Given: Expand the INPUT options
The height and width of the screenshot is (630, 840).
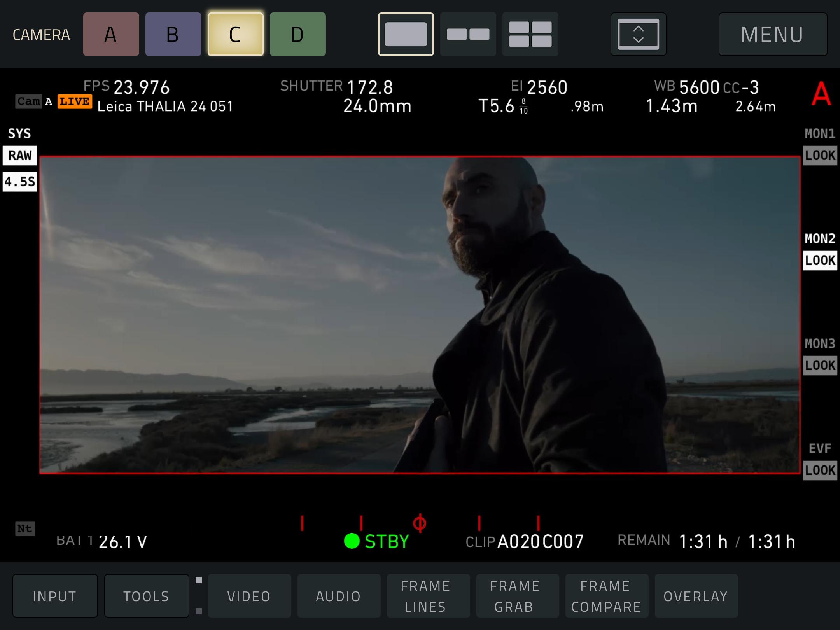Looking at the screenshot, I should 55,596.
